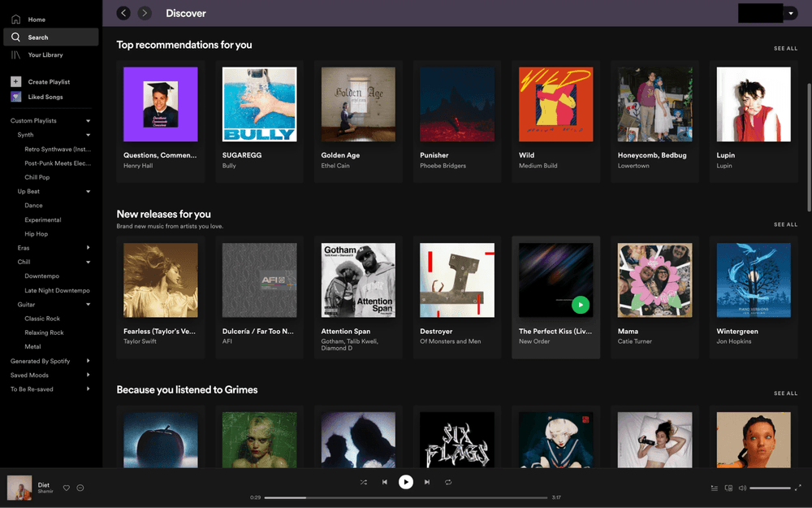Click See All for Top recommendations

[x=785, y=49]
